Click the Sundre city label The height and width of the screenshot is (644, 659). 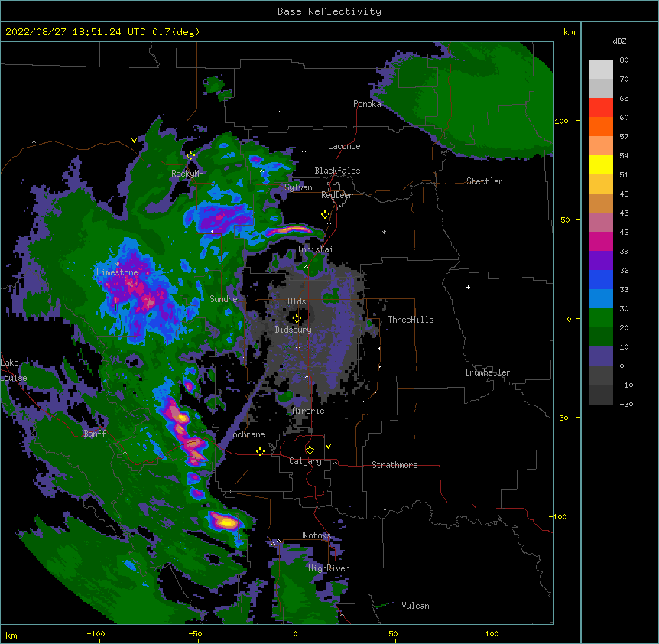click(x=223, y=299)
